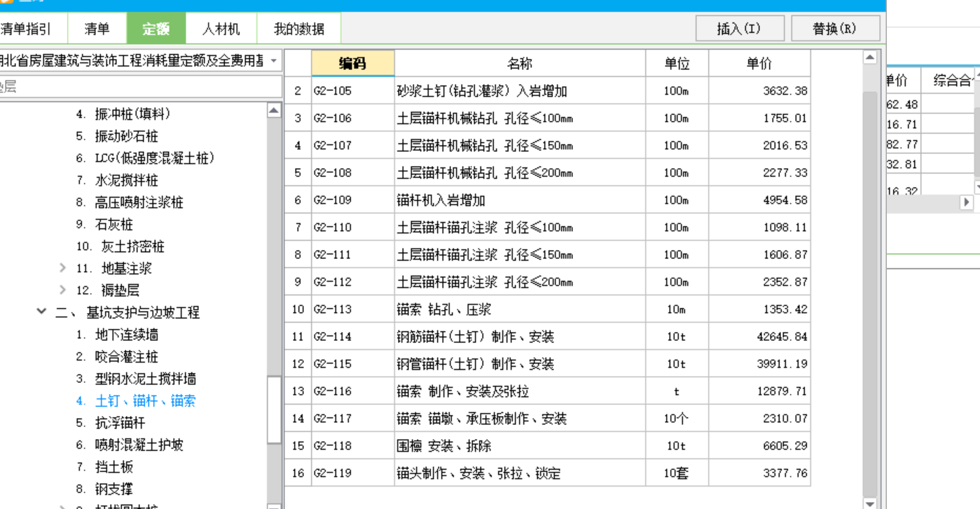Select code cell G2-112
The width and height of the screenshot is (980, 509).
[353, 281]
